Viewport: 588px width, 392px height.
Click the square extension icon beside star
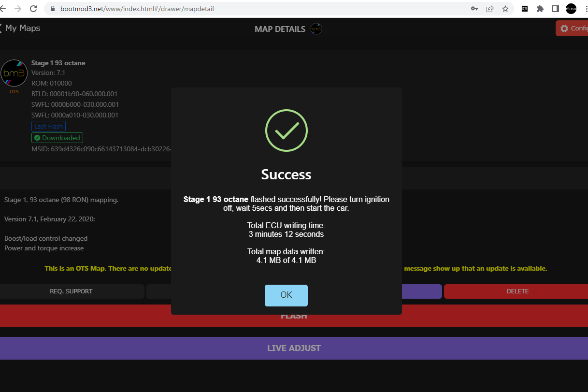coord(525,9)
